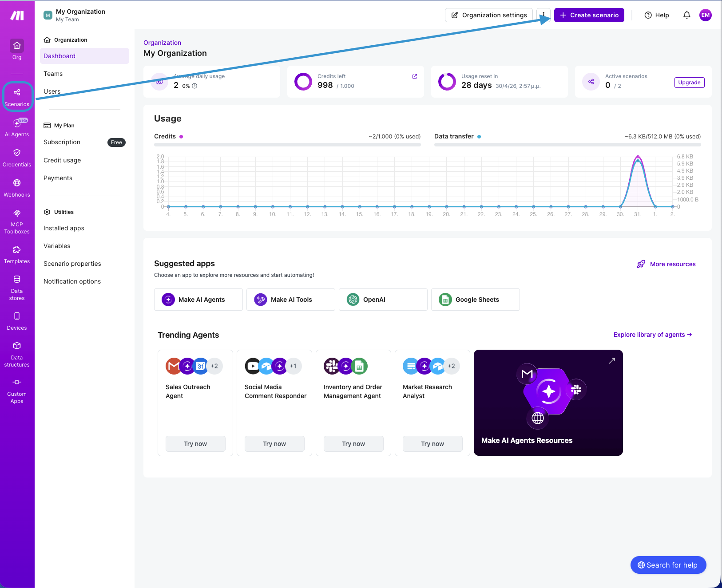722x588 pixels.
Task: Open Data stores section
Action: click(17, 288)
